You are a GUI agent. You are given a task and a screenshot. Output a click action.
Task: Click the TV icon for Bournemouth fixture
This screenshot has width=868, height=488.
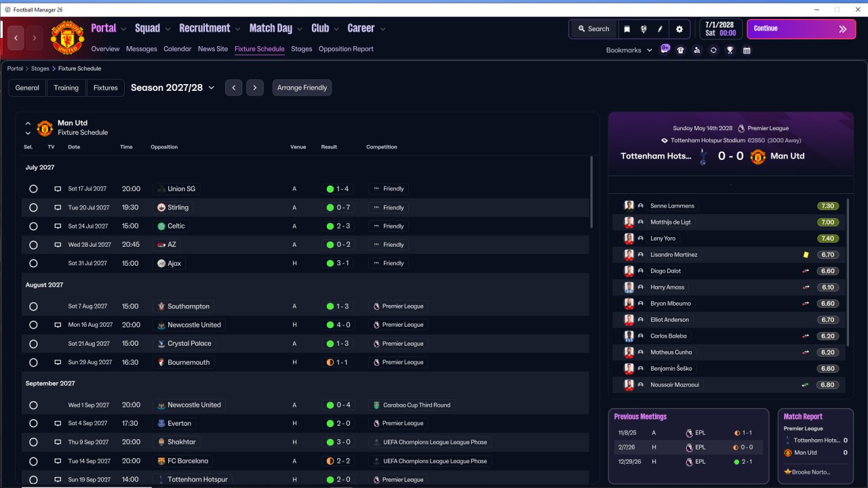[x=58, y=363]
